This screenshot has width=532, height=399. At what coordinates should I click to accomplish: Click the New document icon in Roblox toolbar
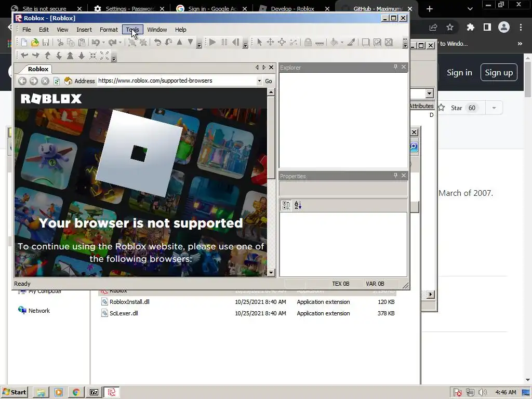pyautogui.click(x=24, y=43)
